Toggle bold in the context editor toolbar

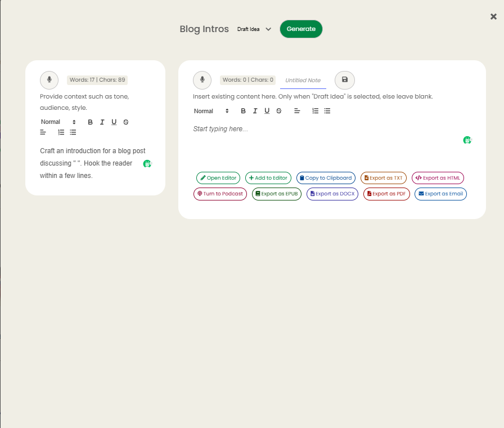pos(91,122)
